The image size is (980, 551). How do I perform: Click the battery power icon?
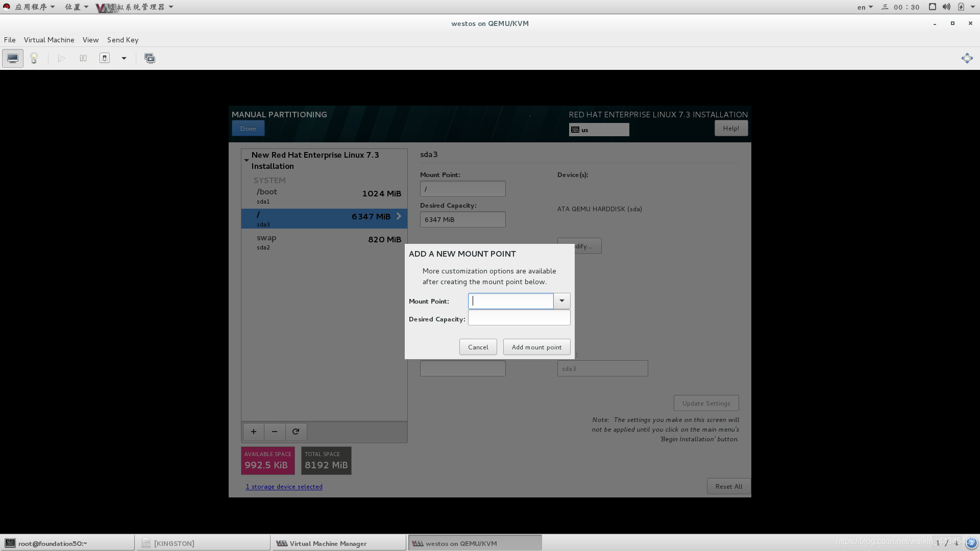point(961,7)
